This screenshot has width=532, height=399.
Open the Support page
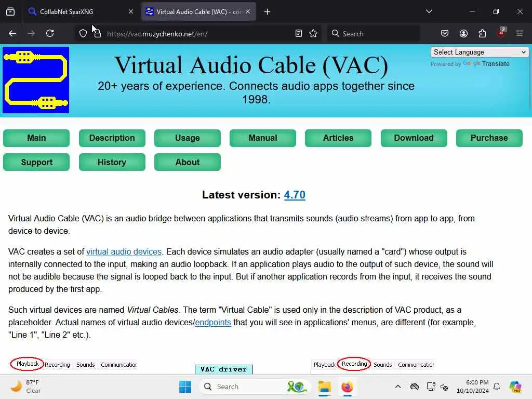tap(36, 162)
